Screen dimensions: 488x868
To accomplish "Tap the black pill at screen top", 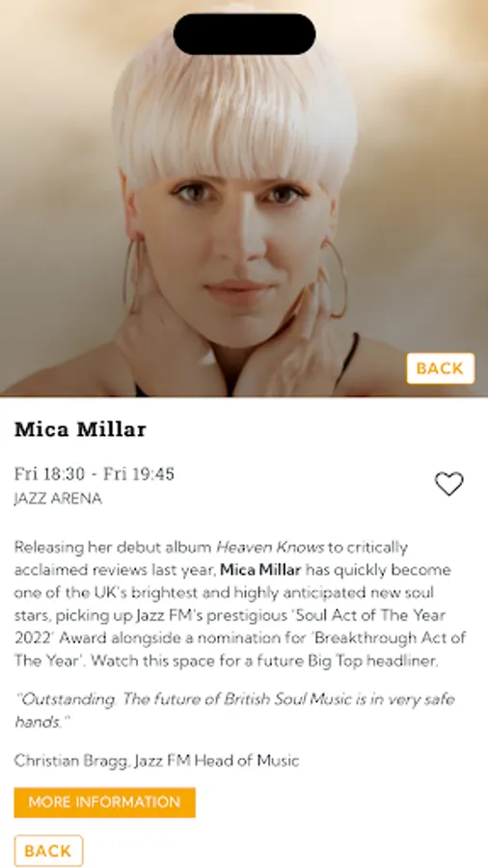I will (245, 34).
